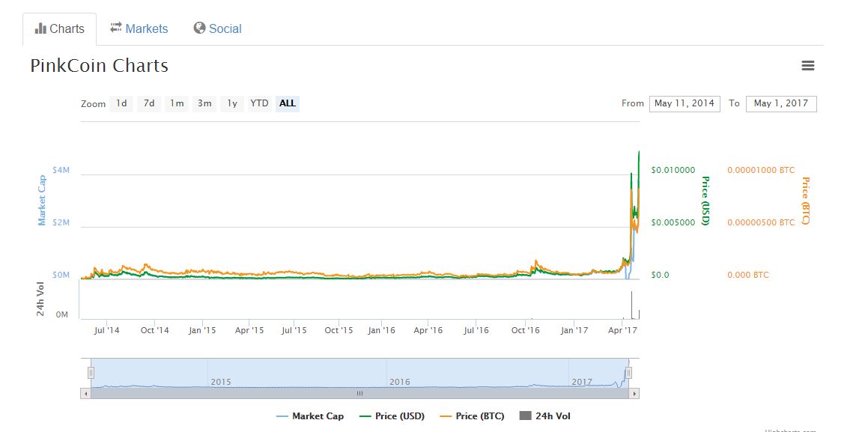Image resolution: width=868 pixels, height=432 pixels.
Task: Select the ALL zoom range
Action: [x=288, y=103]
